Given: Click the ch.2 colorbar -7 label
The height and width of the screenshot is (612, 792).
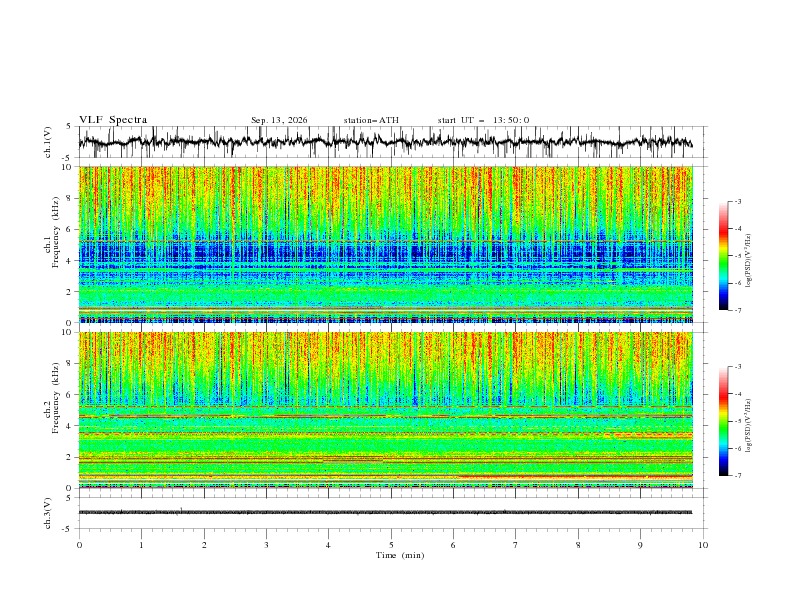Looking at the screenshot, I should click(x=738, y=475).
